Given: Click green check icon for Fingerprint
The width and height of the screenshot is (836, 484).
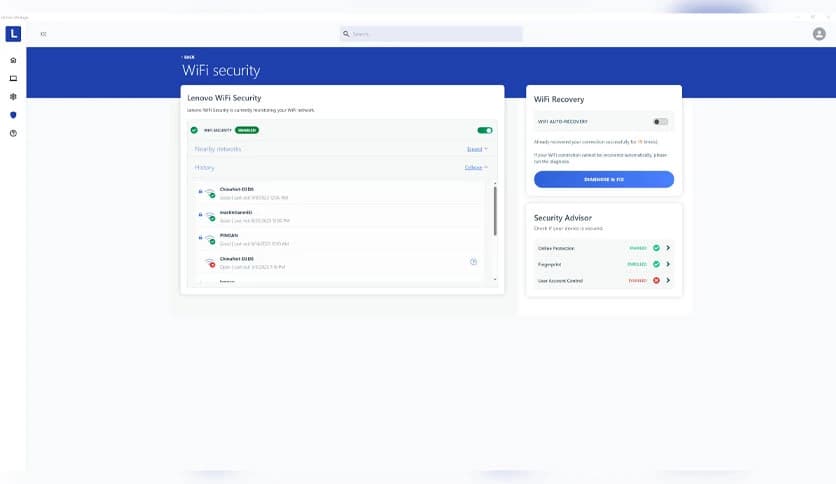Looking at the screenshot, I should point(656,264).
